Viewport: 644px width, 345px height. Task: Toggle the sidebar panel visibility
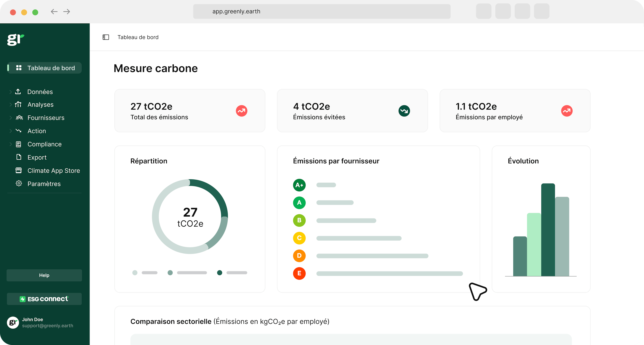coord(105,37)
